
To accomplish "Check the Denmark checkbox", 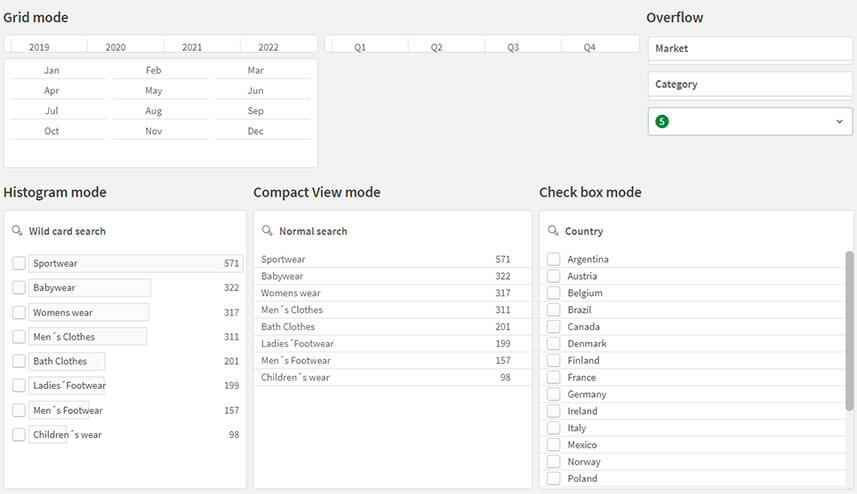I will click(554, 344).
